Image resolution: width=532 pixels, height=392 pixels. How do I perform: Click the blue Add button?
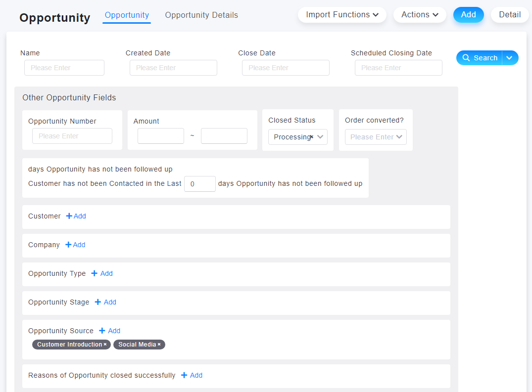click(468, 15)
